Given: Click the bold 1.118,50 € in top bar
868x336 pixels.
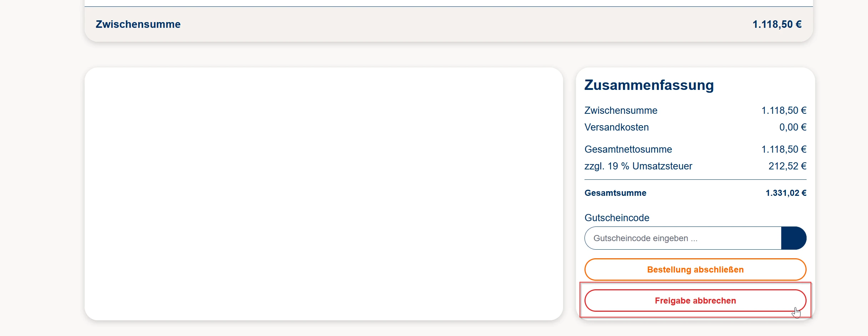Looking at the screenshot, I should [x=777, y=24].
